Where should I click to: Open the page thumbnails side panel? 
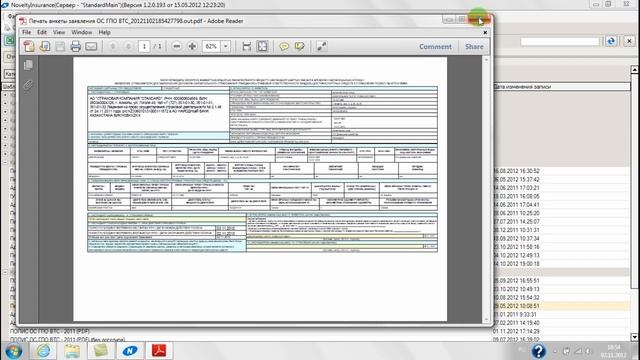click(x=28, y=65)
